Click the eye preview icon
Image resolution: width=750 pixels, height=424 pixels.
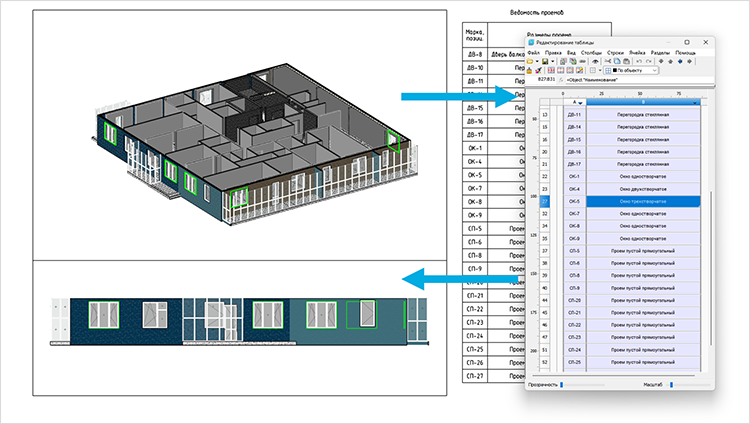[x=596, y=61]
